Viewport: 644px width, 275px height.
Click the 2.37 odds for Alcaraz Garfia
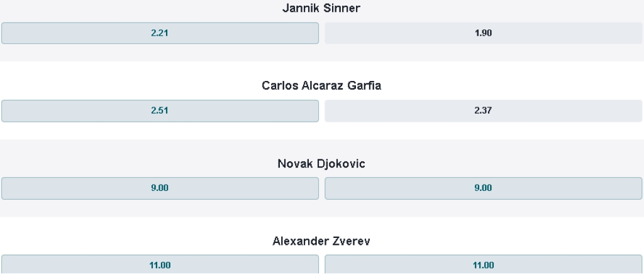(x=483, y=111)
